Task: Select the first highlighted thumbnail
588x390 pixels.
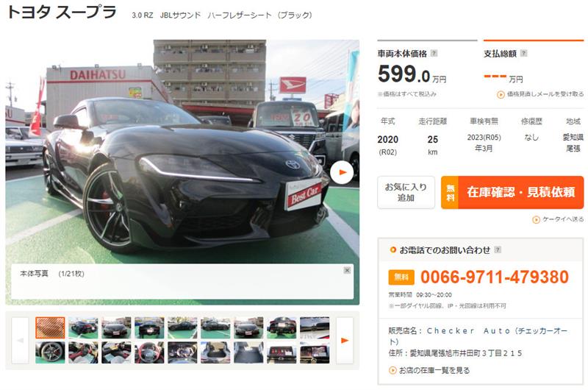Action: pos(50,327)
